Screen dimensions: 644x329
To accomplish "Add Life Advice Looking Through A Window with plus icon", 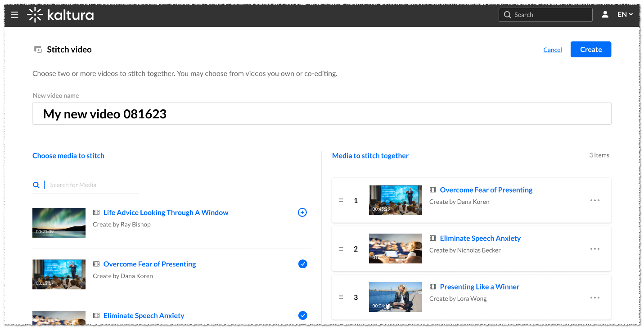I will [302, 212].
